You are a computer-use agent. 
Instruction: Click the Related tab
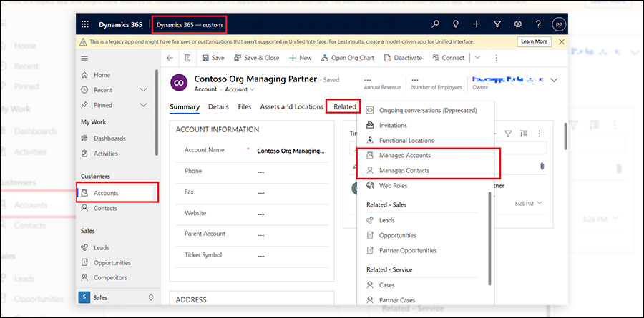pos(345,106)
